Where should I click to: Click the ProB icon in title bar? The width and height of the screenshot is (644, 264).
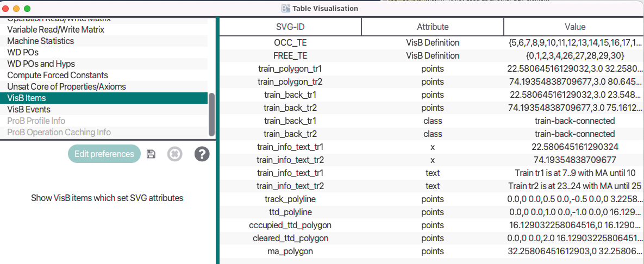(286, 8)
